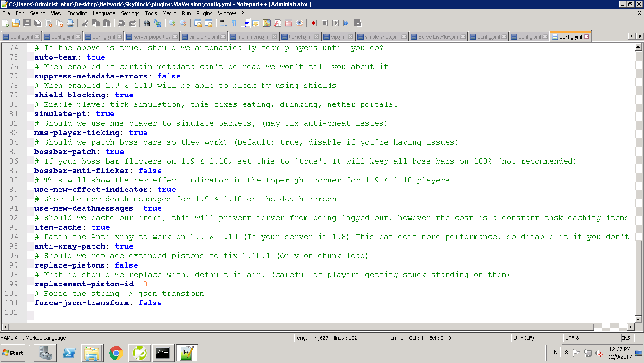Start macro recording with the red Record icon

click(x=314, y=23)
